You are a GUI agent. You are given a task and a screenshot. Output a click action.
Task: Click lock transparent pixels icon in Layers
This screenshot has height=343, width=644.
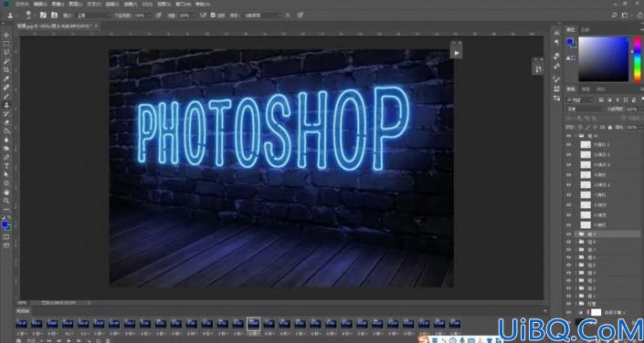pos(580,128)
